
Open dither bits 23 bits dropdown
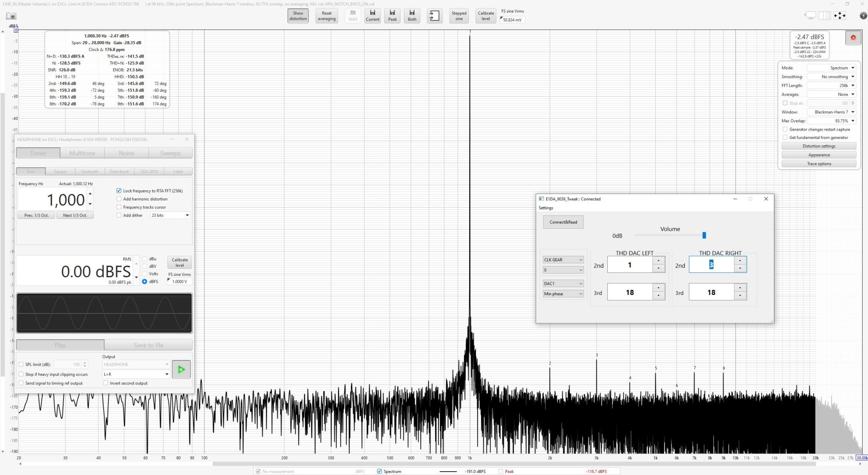coord(170,215)
